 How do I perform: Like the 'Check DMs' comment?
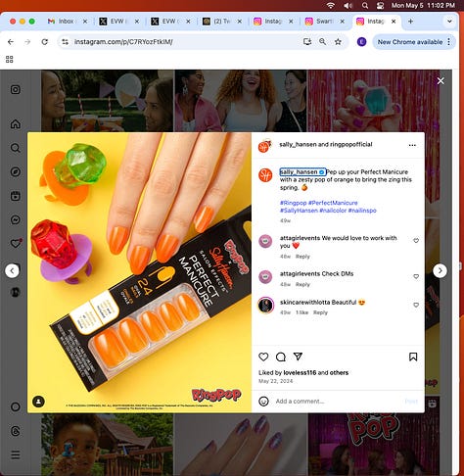(x=416, y=276)
